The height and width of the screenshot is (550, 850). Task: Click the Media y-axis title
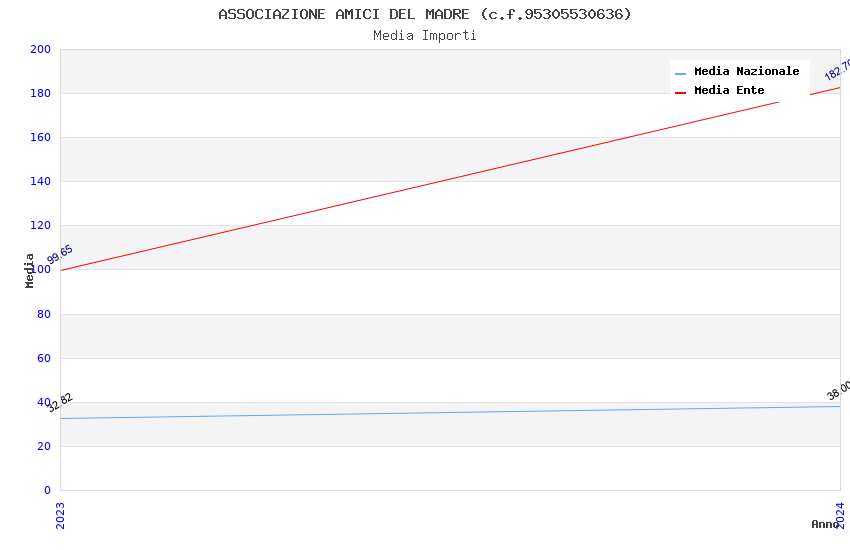29,271
